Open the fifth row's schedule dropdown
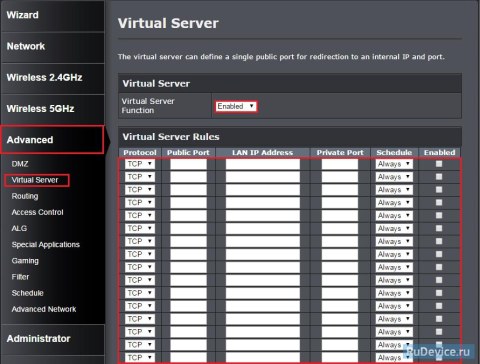Screen dimensions: 480x364 pyautogui.click(x=394, y=216)
